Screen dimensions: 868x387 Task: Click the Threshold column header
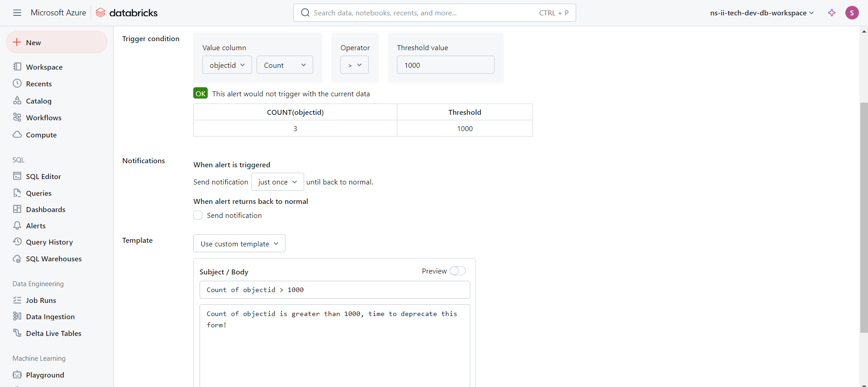point(465,112)
